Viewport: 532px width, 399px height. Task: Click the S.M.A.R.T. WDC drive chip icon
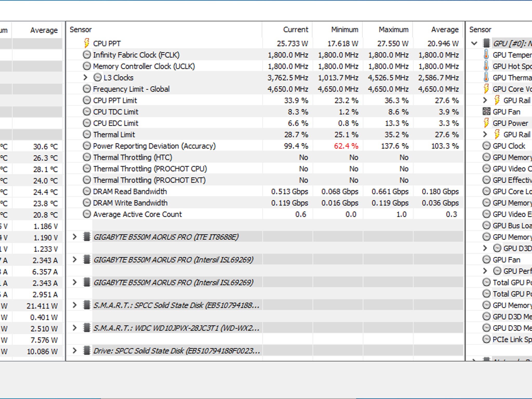click(87, 328)
